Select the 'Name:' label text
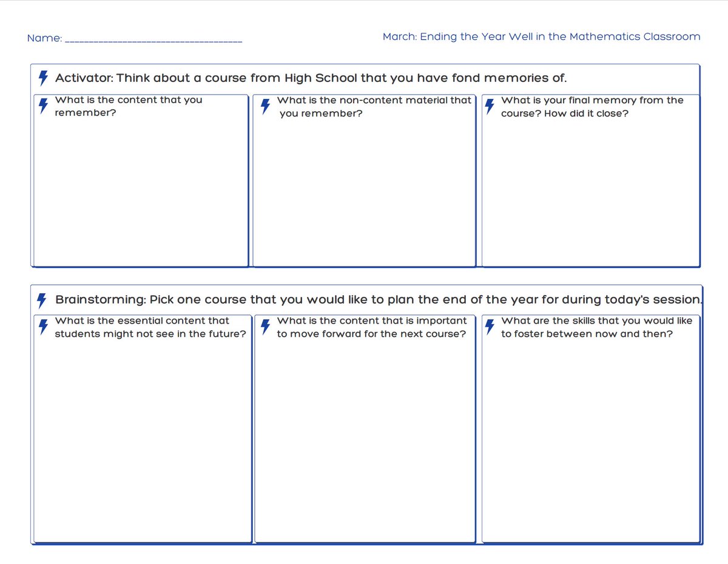Screen dimensions: 728x564 coord(44,38)
